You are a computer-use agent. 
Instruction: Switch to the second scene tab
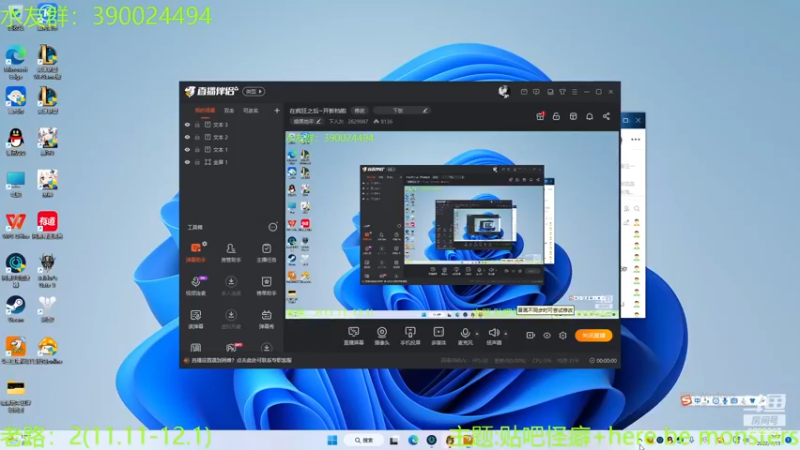pos(229,111)
